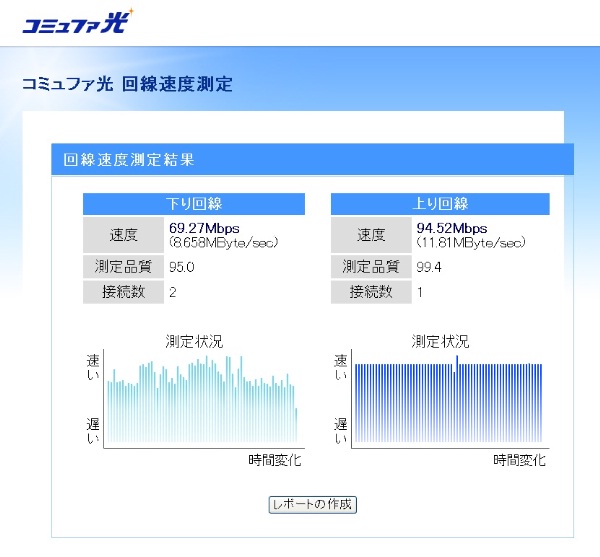The width and height of the screenshot is (600, 557).
Task: Click the (8.658MByte/sec) text
Action: [223, 243]
